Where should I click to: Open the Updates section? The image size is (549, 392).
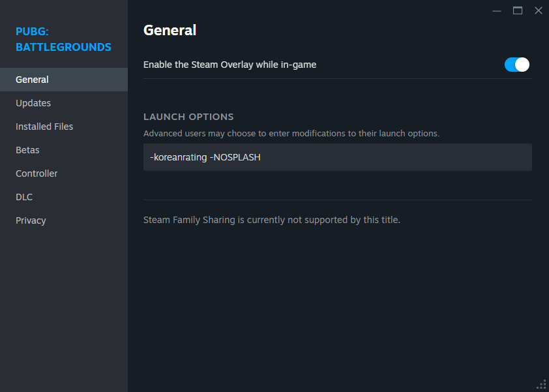click(33, 103)
